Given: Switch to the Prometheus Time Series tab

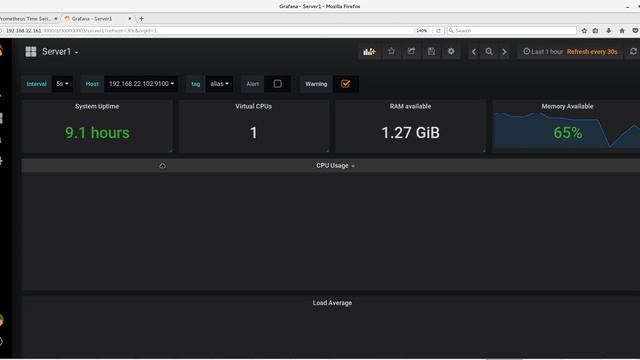Looking at the screenshot, I should pyautogui.click(x=27, y=18).
